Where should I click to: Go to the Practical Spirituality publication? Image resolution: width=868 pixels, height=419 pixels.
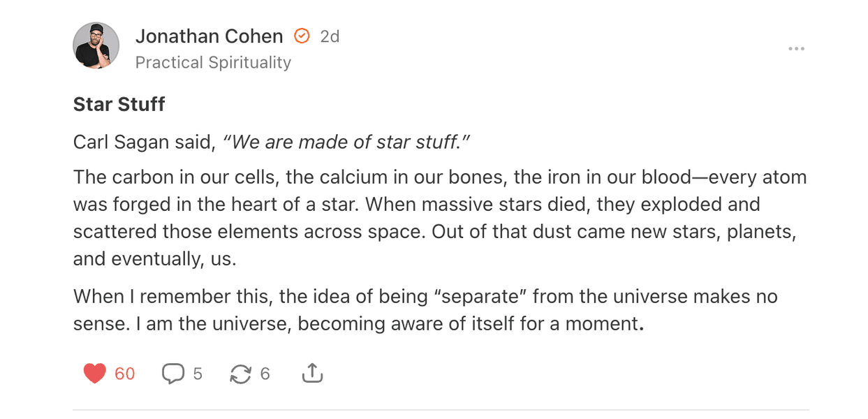(213, 62)
